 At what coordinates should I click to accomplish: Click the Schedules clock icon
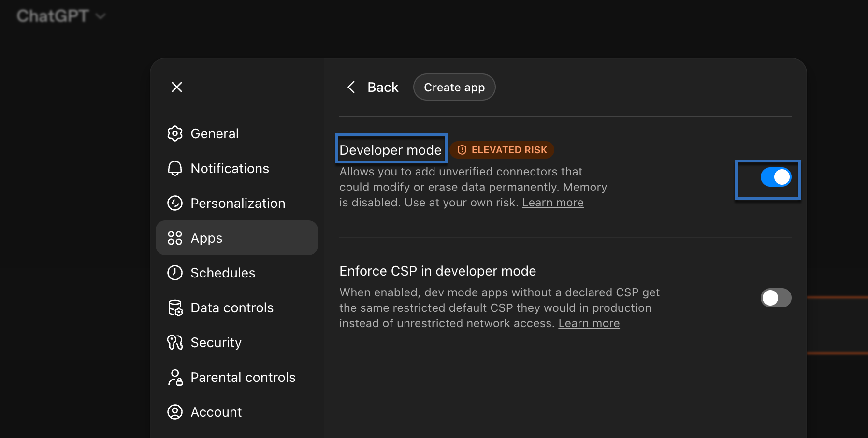(175, 273)
